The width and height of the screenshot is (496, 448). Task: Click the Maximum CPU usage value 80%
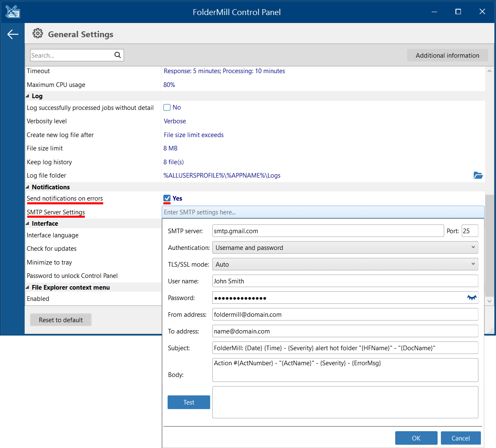pyautogui.click(x=169, y=85)
